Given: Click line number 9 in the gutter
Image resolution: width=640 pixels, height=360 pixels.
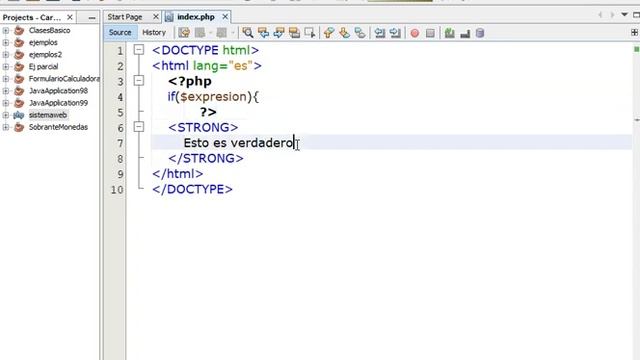Looking at the screenshot, I should tap(120, 174).
